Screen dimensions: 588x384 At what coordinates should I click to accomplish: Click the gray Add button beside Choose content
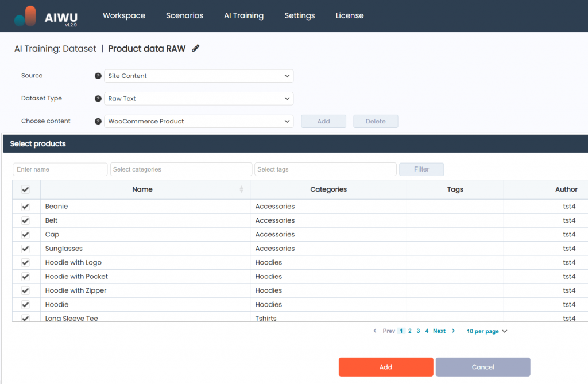[324, 122]
